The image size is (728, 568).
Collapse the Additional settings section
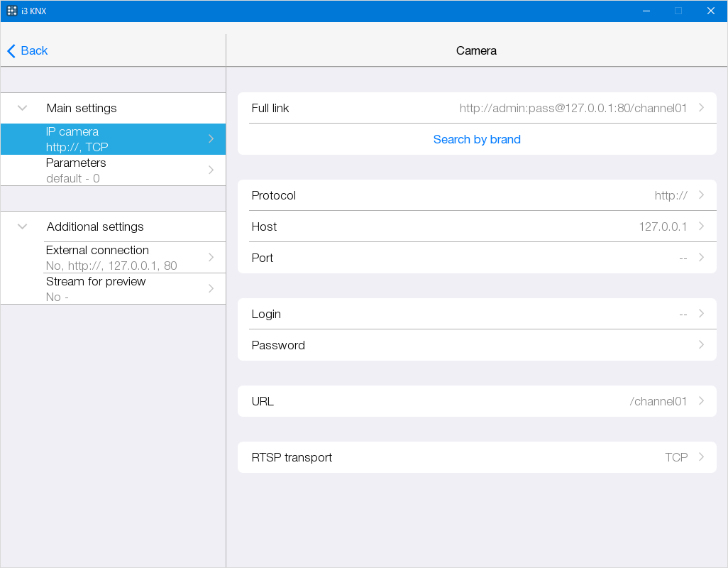click(23, 226)
